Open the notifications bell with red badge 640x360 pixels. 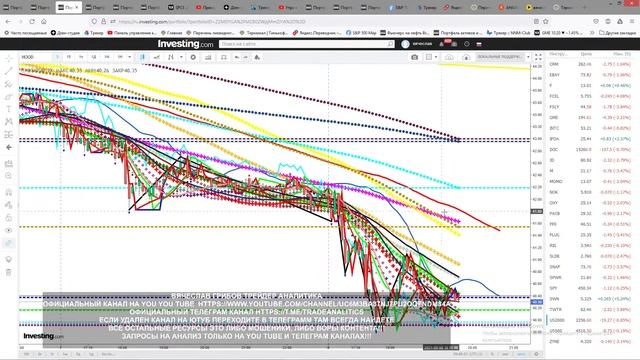click(442, 44)
